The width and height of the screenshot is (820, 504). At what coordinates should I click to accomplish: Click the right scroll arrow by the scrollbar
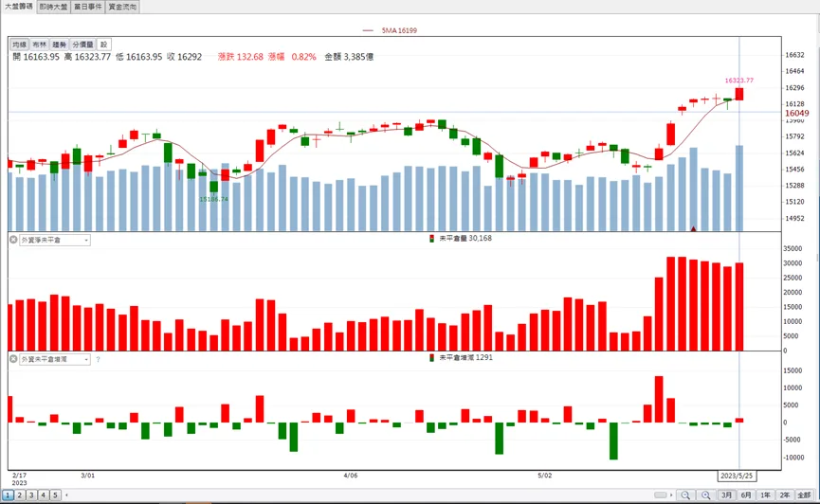pos(671,495)
